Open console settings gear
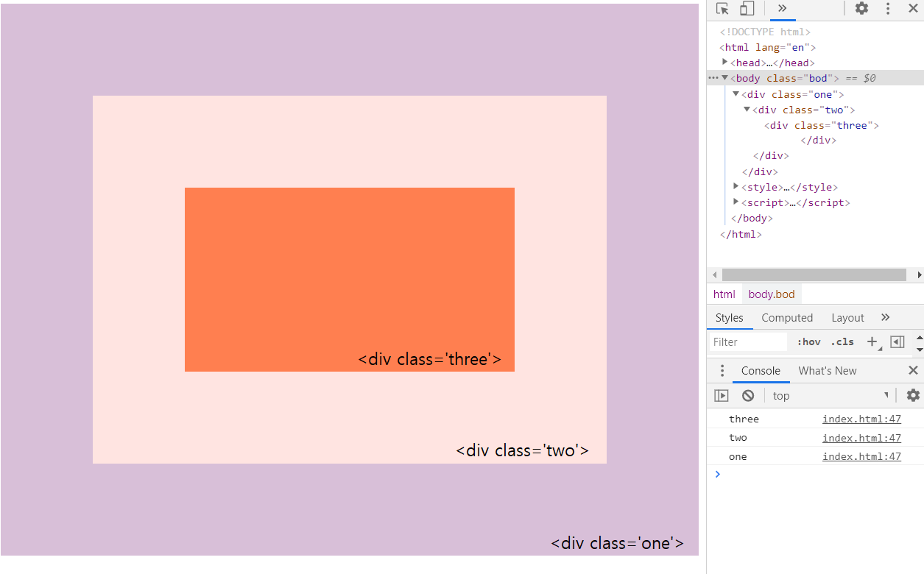924x574 pixels. [x=913, y=396]
